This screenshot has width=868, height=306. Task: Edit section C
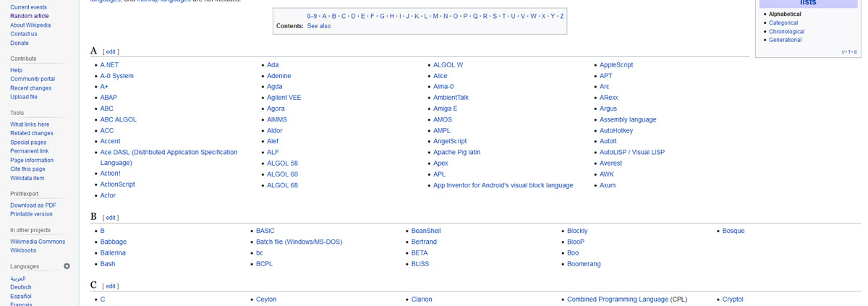coord(111,286)
